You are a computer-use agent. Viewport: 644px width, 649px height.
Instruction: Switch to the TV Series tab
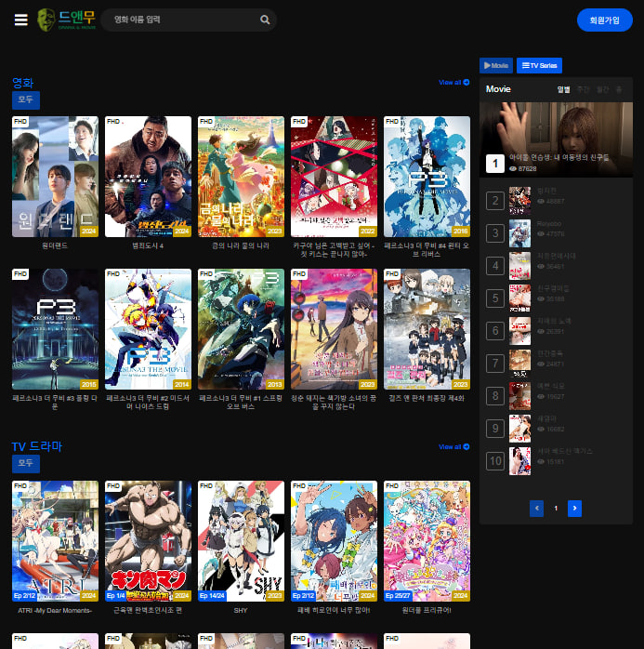pos(539,65)
